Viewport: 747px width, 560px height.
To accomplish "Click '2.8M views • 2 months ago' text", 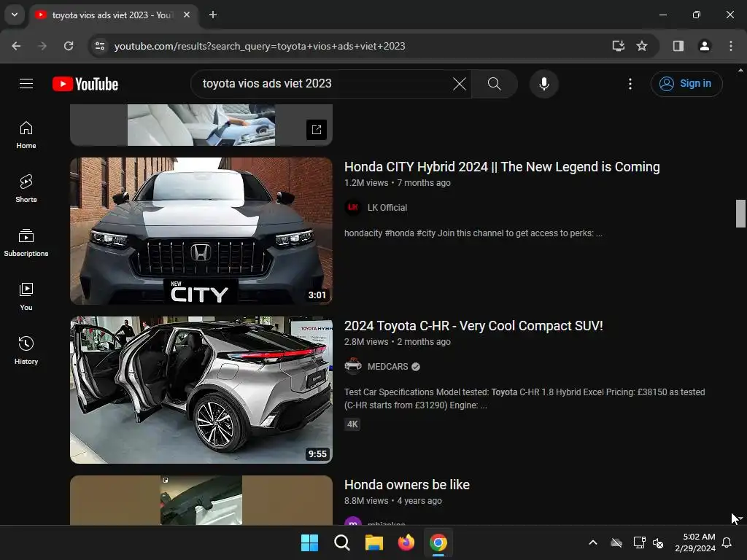I will coord(398,342).
